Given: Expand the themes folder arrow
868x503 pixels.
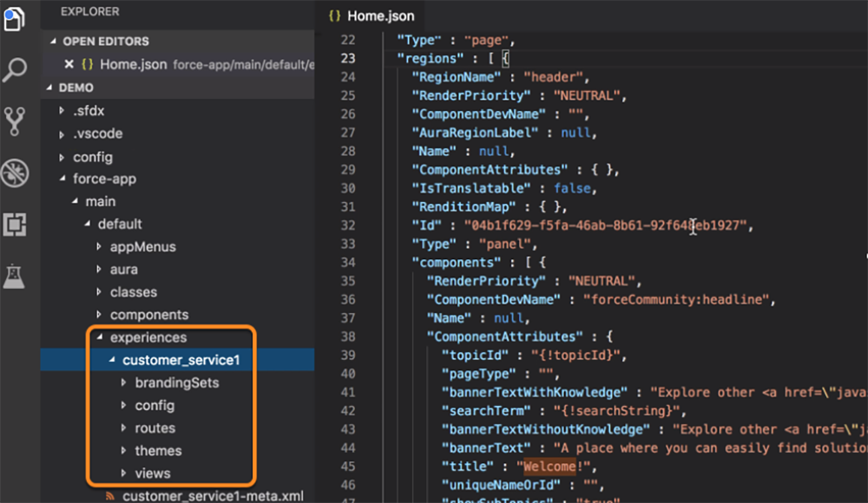Looking at the screenshot, I should click(123, 450).
